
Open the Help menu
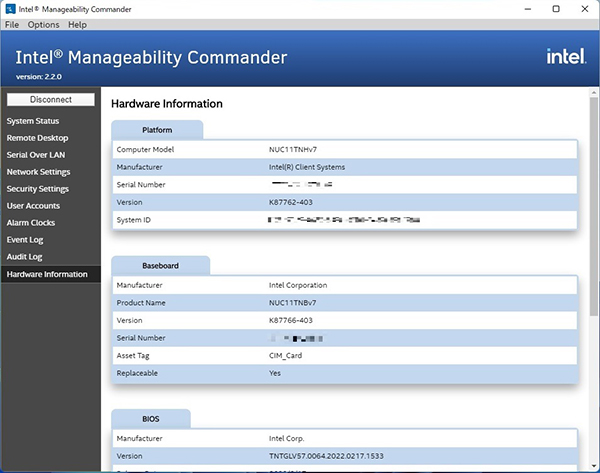77,24
